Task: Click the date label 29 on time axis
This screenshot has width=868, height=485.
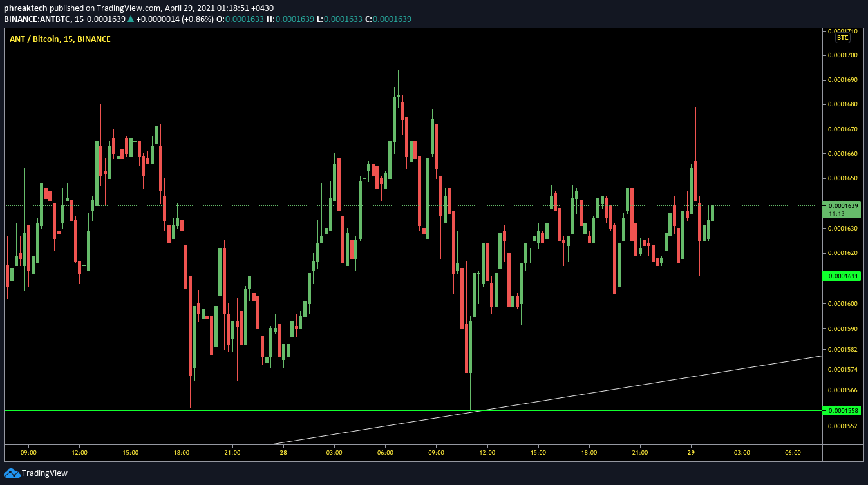Action: click(691, 453)
